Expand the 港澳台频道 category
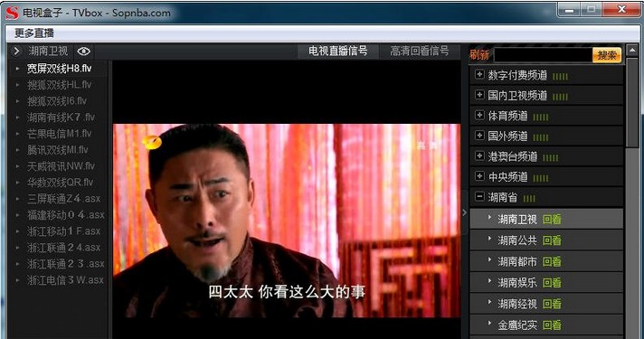 click(479, 156)
